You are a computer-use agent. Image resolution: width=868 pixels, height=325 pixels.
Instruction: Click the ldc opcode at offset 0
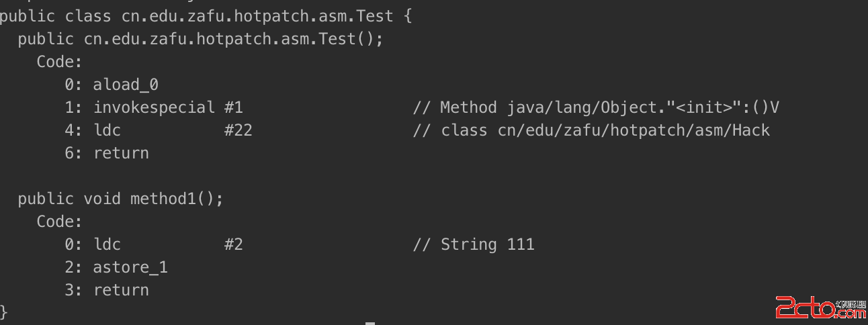tap(107, 244)
